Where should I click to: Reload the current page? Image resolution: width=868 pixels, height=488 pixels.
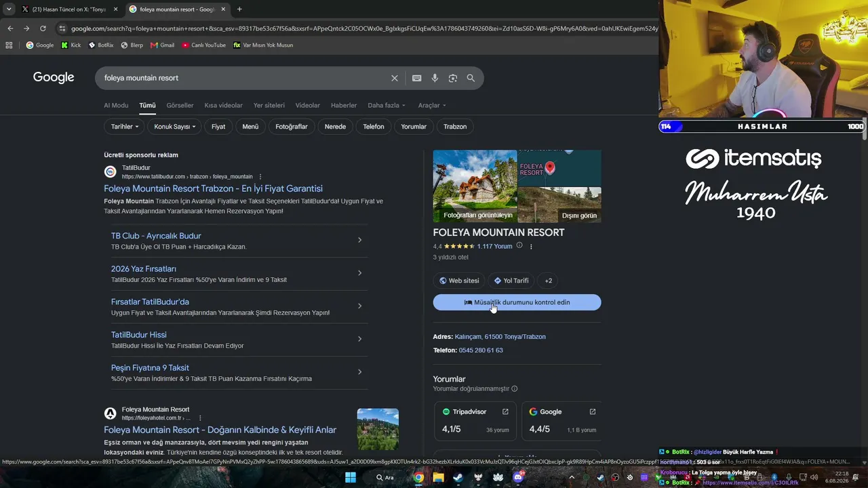[43, 28]
